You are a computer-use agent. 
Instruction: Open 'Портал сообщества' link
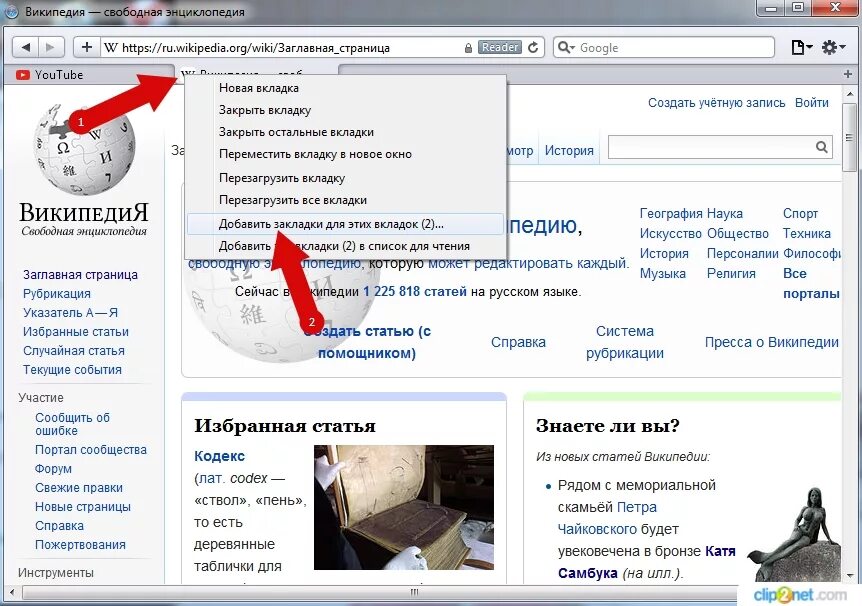coord(91,450)
